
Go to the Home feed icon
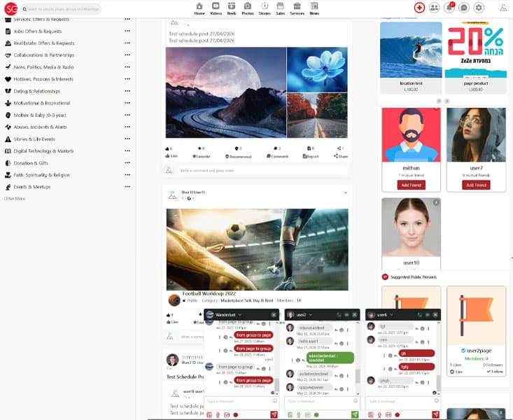click(199, 8)
